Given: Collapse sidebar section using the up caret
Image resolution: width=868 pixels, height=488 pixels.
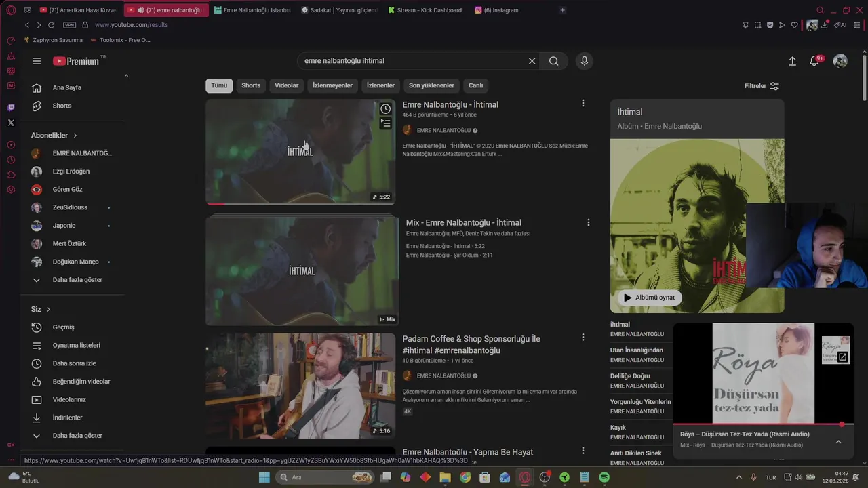Looking at the screenshot, I should [126, 75].
